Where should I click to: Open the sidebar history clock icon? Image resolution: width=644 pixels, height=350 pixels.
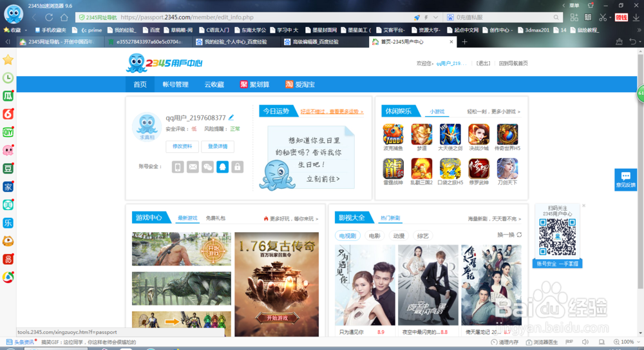pyautogui.click(x=8, y=78)
